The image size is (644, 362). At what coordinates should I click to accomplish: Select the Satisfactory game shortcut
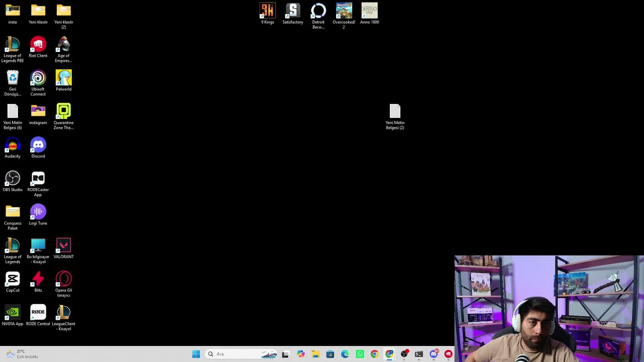293,14
